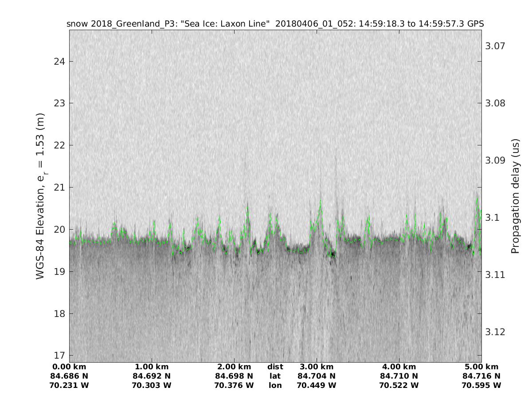The width and height of the screenshot is (532, 399).
Task: Click the 24 elevation tick label
Action: click(x=60, y=61)
